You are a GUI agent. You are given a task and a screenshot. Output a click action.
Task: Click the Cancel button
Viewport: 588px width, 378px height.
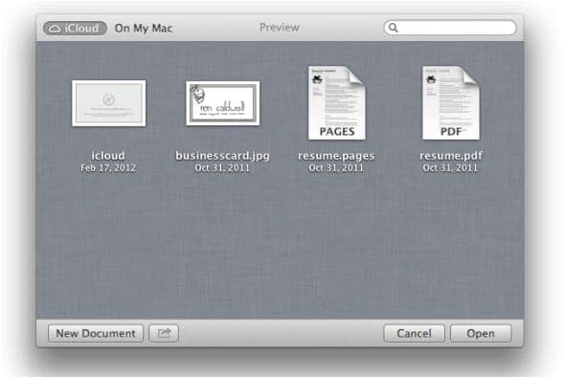point(414,333)
